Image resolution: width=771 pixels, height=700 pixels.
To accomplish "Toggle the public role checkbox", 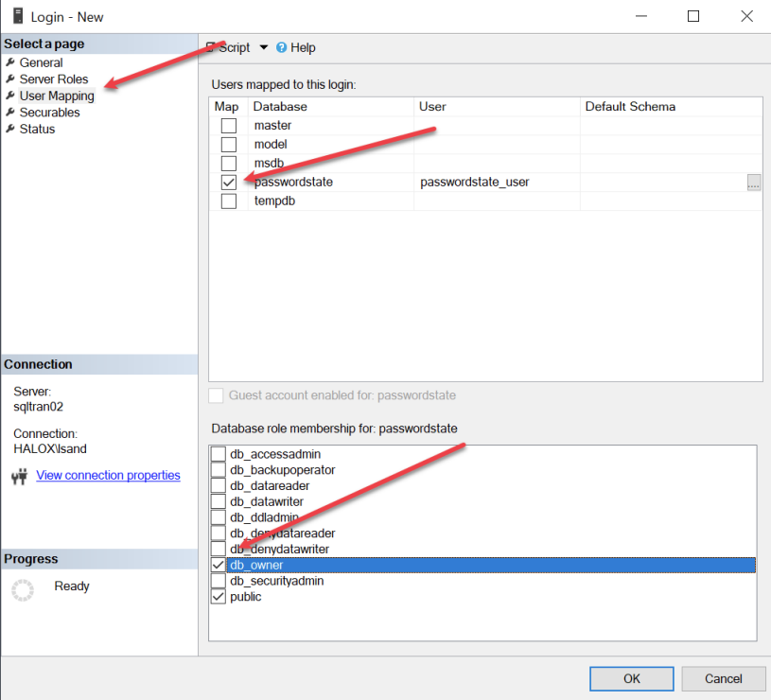I will point(219,597).
